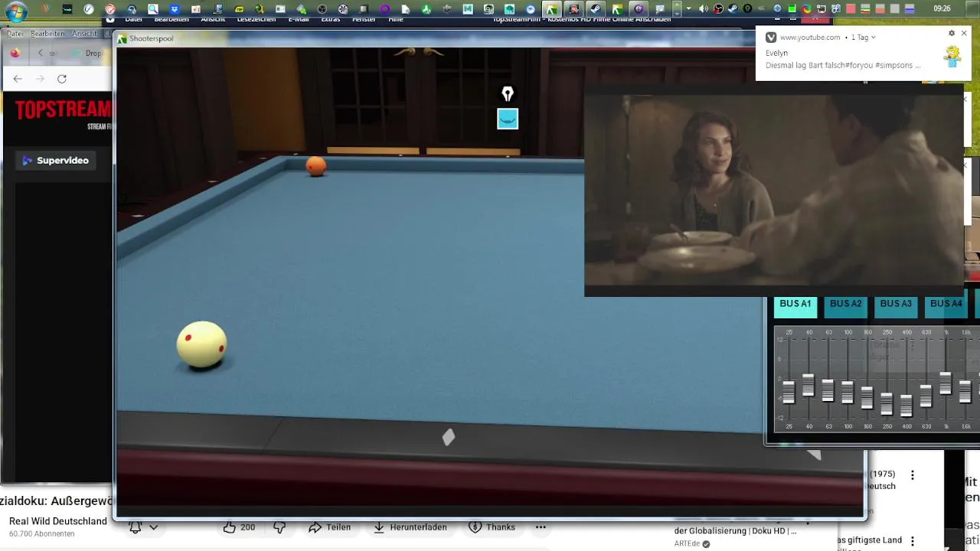The height and width of the screenshot is (551, 980).
Task: Adjust the 100 Hz equalizer slider
Action: tap(848, 392)
